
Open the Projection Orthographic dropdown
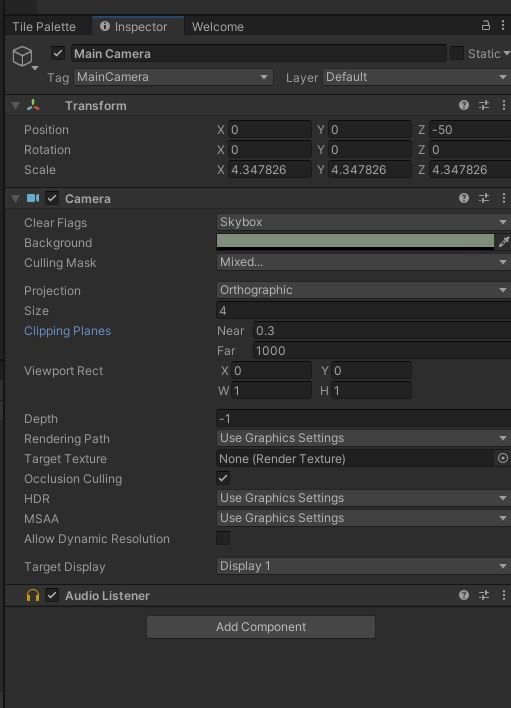point(363,290)
